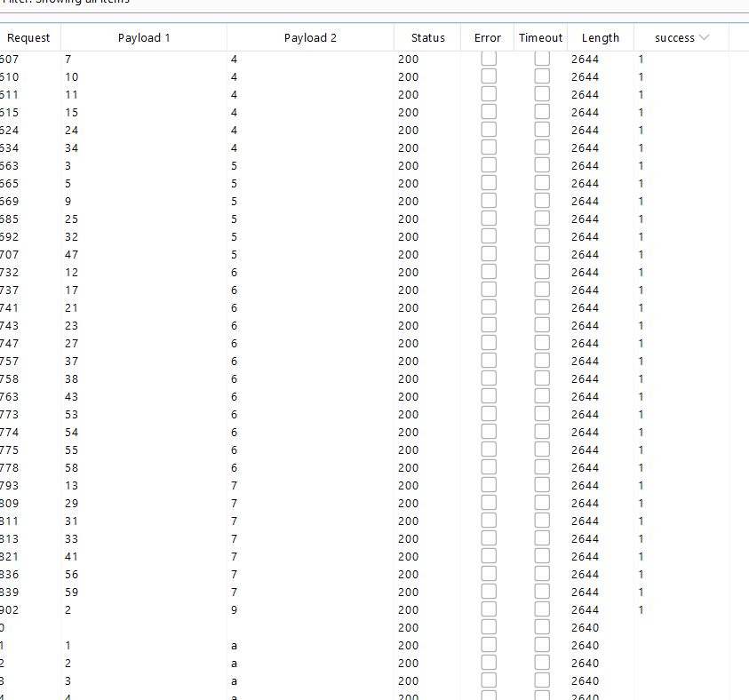Sort by the Length column header
The image size is (749, 700).
600,37
